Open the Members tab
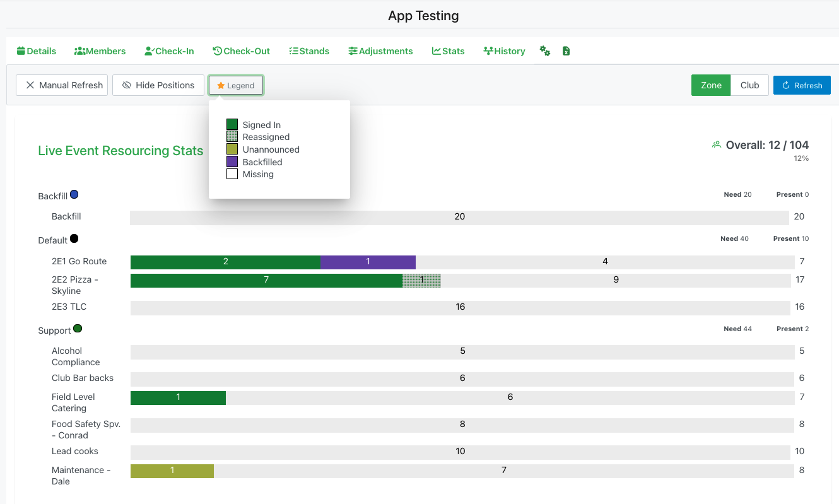 [x=100, y=51]
